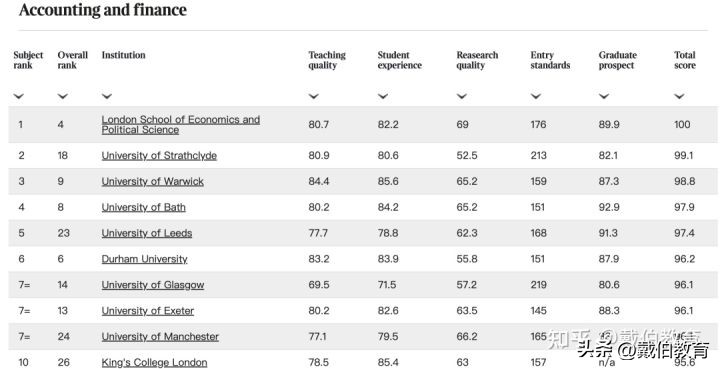
Task: Sort by Total score chevron
Action: point(680,96)
